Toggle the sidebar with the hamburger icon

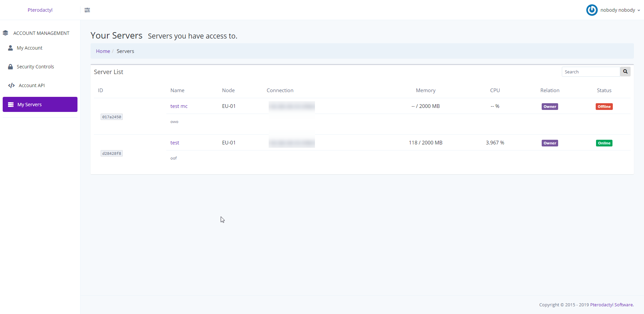pyautogui.click(x=87, y=10)
